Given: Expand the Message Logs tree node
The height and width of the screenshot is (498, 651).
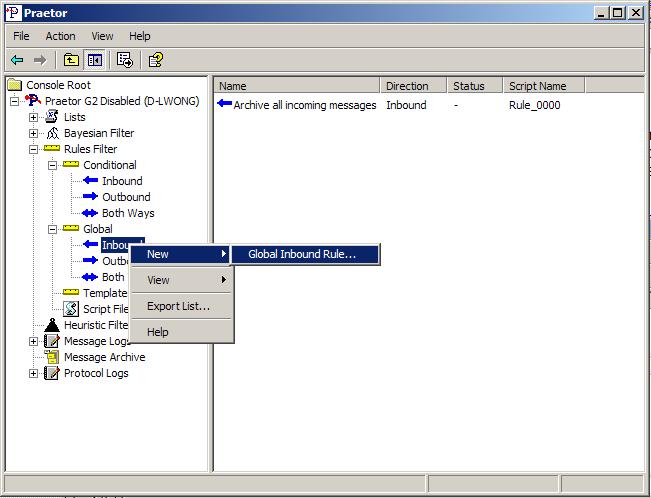Looking at the screenshot, I should (x=34, y=341).
